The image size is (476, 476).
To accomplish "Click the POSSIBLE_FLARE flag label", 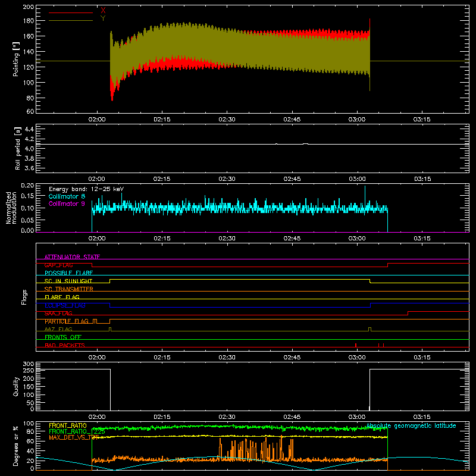I will [68, 273].
